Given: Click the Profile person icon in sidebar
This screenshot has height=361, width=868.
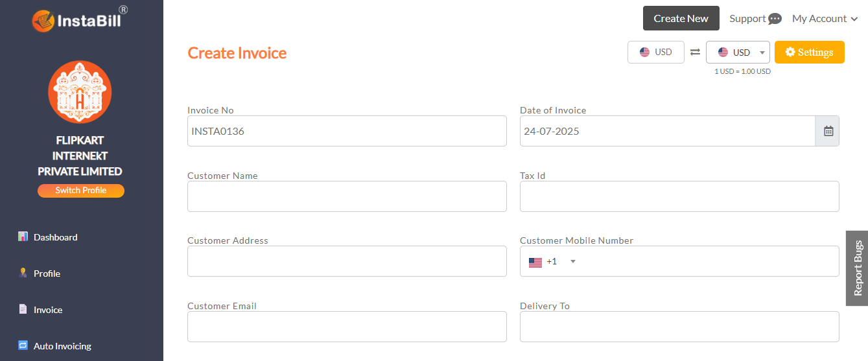Looking at the screenshot, I should coord(23,273).
